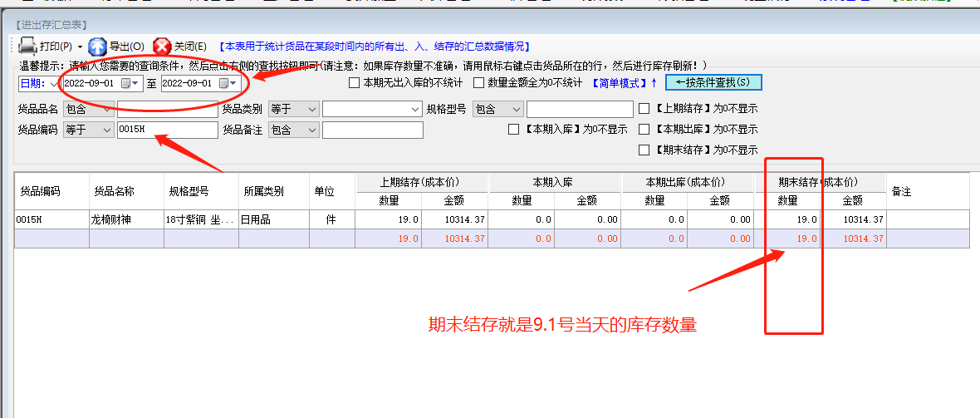Open the 规格型号 condition dropdown (包含)
Viewport: 980px width, 418px height.
[498, 109]
